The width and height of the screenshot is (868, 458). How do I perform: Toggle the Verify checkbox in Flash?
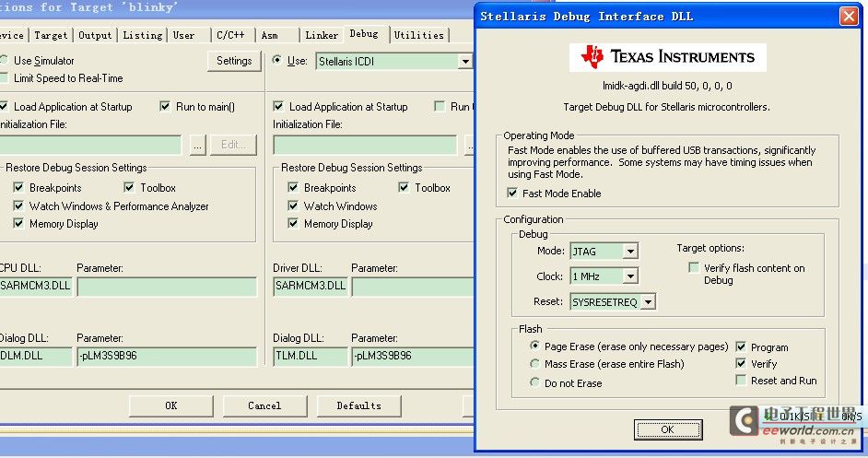pyautogui.click(x=741, y=363)
